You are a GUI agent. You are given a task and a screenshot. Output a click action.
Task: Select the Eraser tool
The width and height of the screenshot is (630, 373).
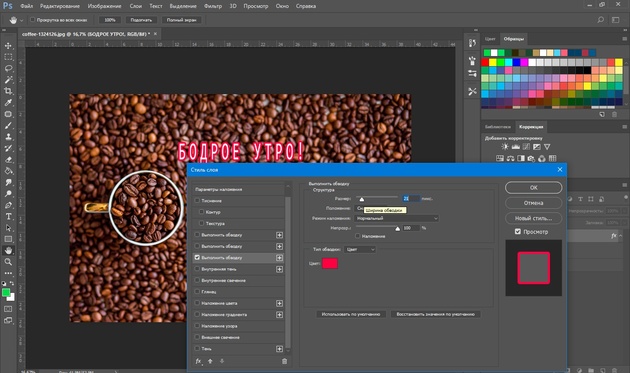tap(8, 160)
